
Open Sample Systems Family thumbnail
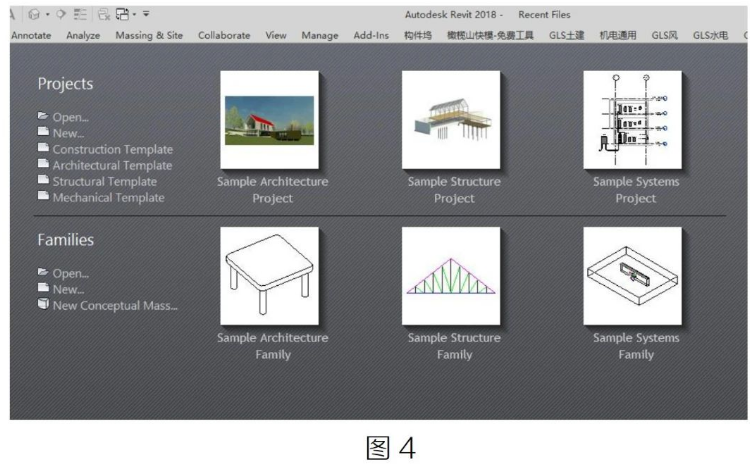click(633, 276)
